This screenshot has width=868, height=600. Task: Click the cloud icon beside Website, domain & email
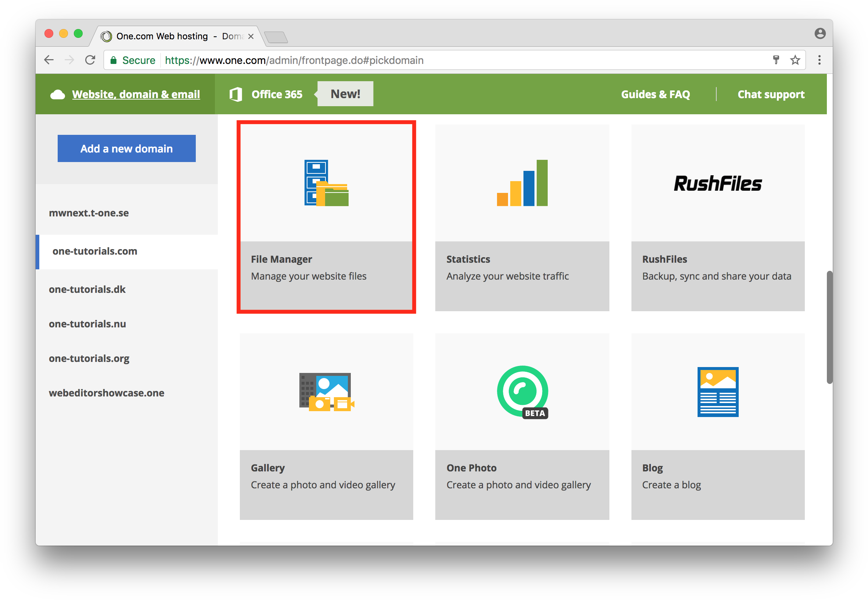(x=58, y=94)
